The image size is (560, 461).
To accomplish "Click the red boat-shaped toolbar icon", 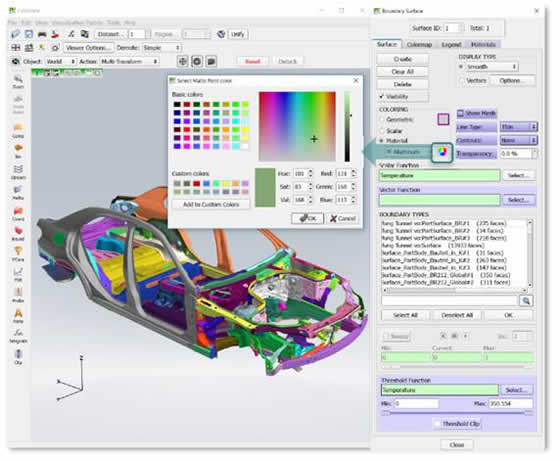I will [55, 34].
